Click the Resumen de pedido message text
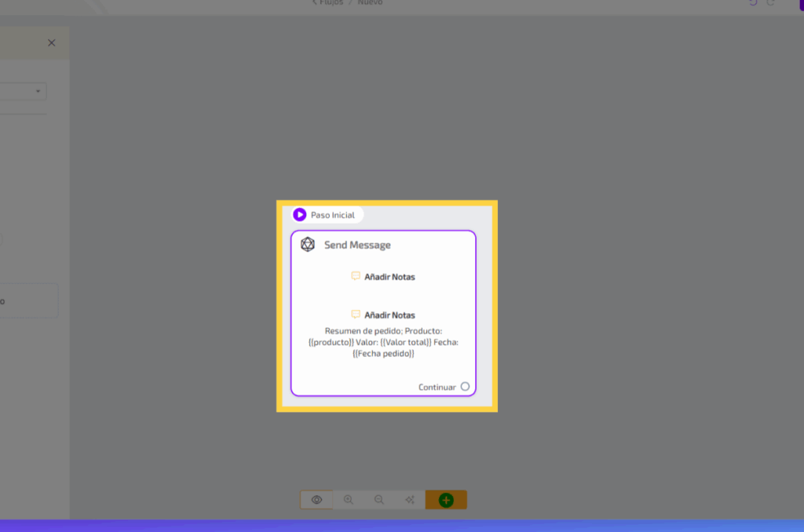This screenshot has width=804, height=532. tap(383, 342)
